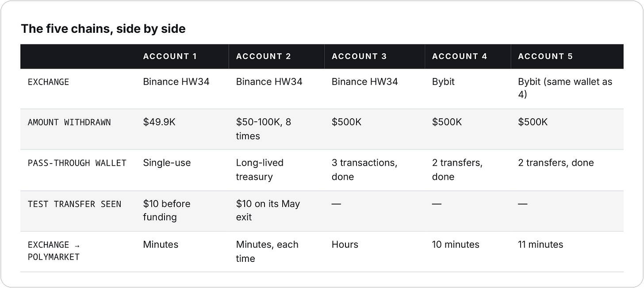Select the 'Hours' cell under Account 3
Viewport: 644px width, 288px height.
click(345, 245)
